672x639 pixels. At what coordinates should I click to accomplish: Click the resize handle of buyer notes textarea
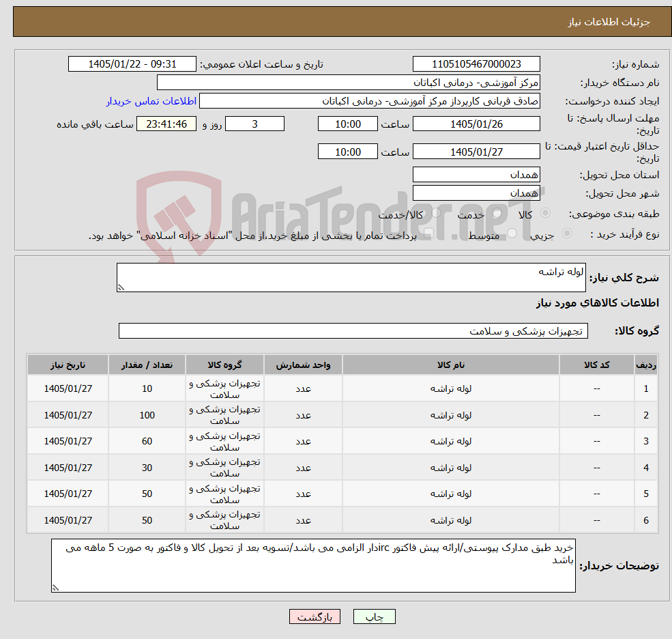[55, 588]
